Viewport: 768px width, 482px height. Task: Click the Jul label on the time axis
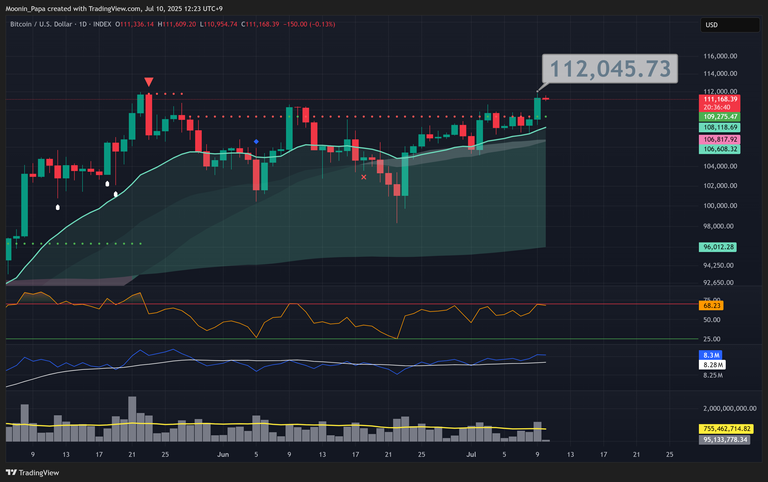tap(471, 455)
